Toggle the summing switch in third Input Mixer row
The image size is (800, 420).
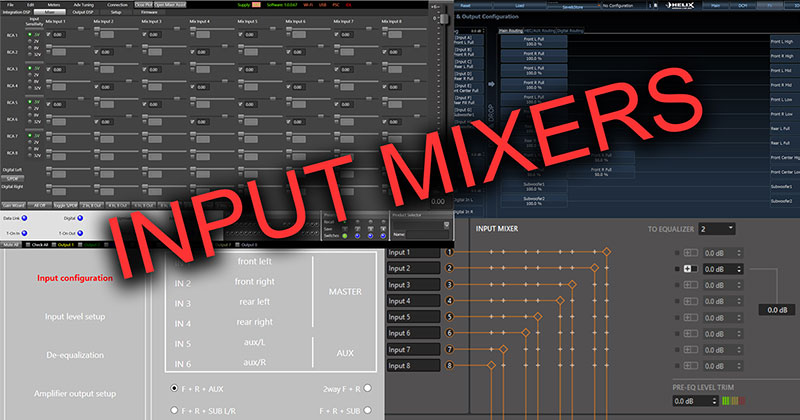(x=690, y=285)
